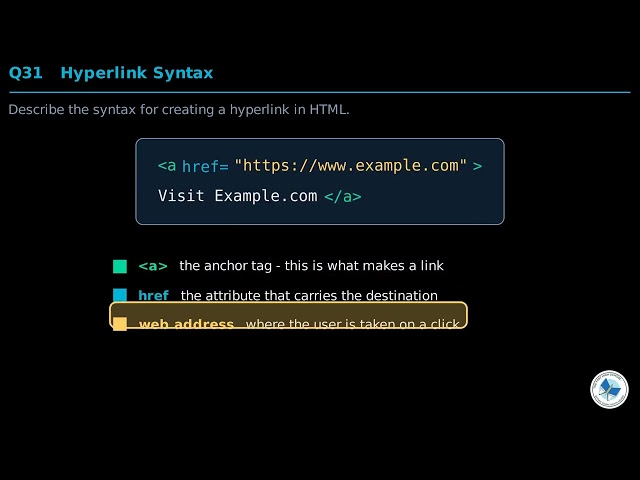This screenshot has width=640, height=480.
Task: Click 'the anchor tag - this is what makes a link'
Action: [x=311, y=266]
